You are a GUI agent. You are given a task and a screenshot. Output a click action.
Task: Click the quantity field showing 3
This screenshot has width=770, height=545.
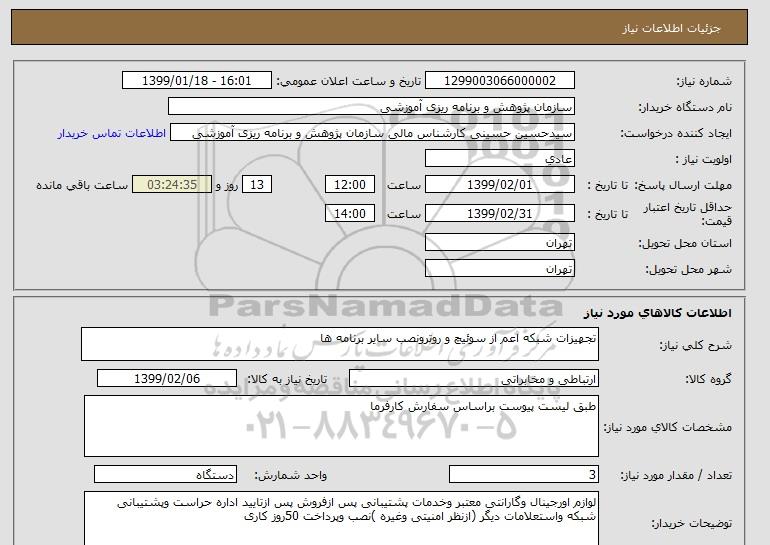pos(523,474)
